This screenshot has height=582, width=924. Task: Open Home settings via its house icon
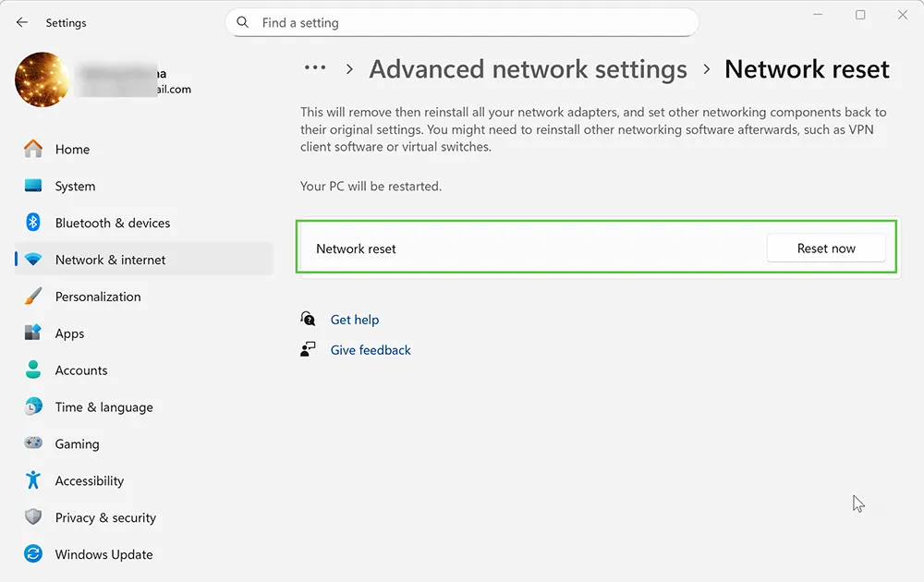click(32, 149)
